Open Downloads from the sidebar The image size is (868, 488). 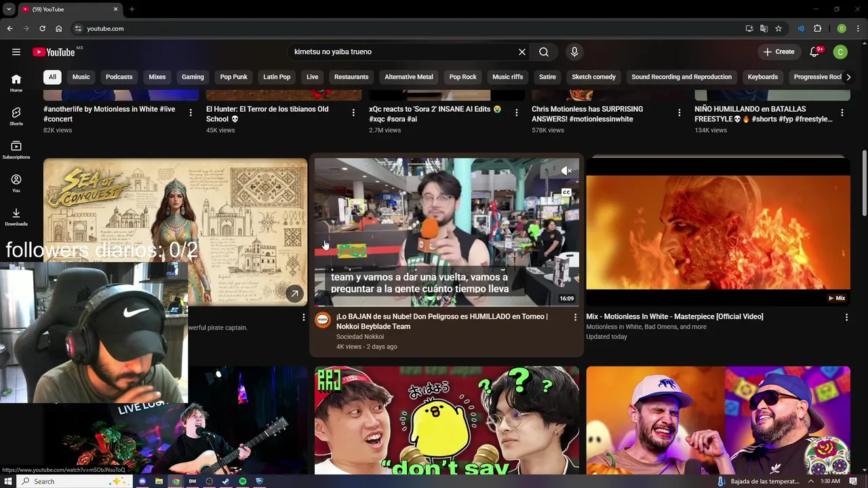(x=16, y=217)
